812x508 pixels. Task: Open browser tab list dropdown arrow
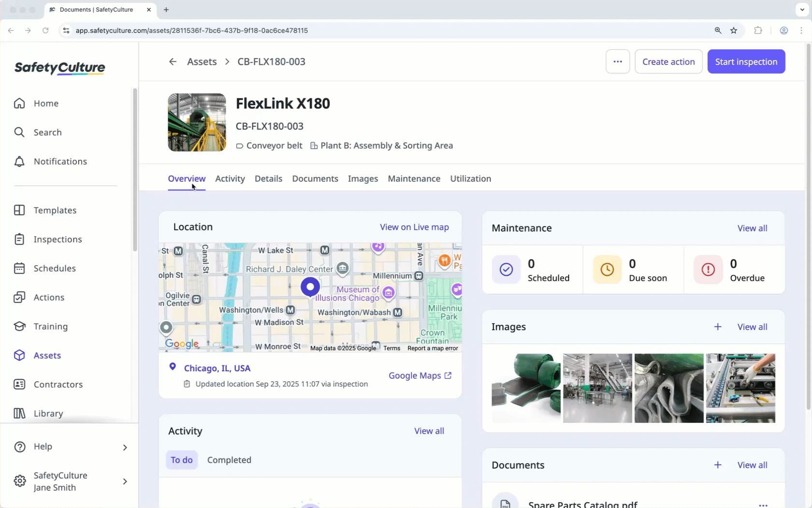coord(802,10)
